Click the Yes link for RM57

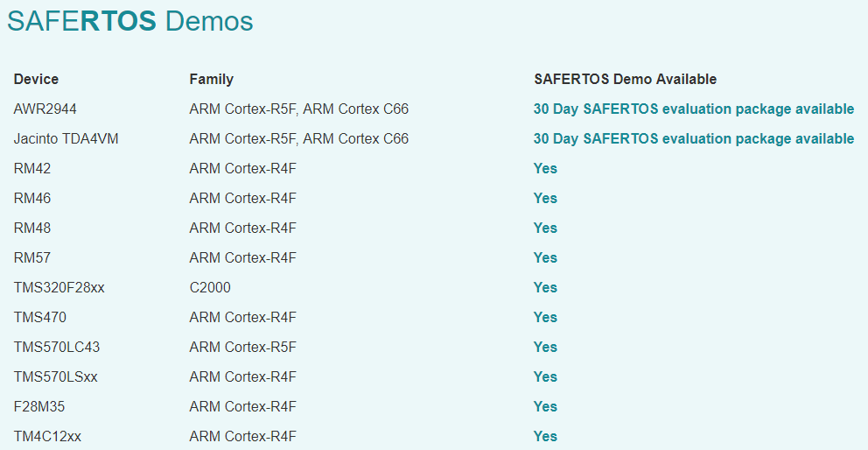pyautogui.click(x=545, y=257)
